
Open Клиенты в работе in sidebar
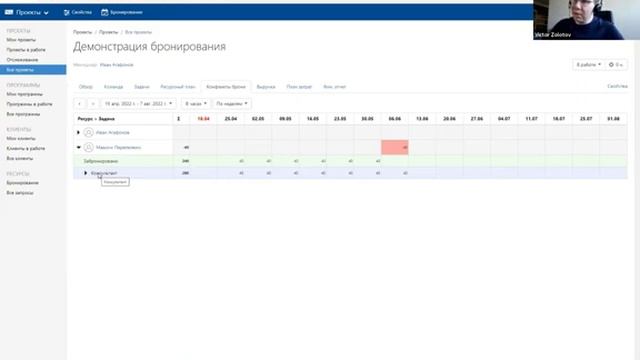26,149
